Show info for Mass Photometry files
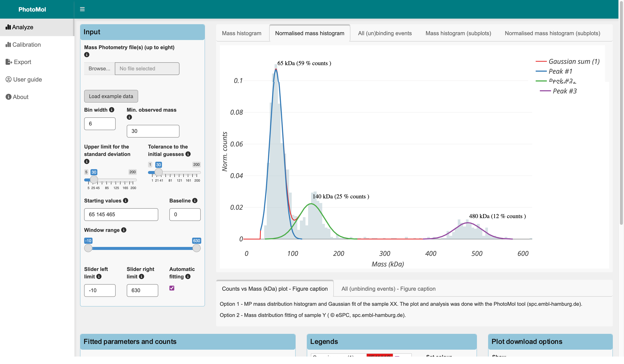The image size is (624, 364). [x=87, y=55]
